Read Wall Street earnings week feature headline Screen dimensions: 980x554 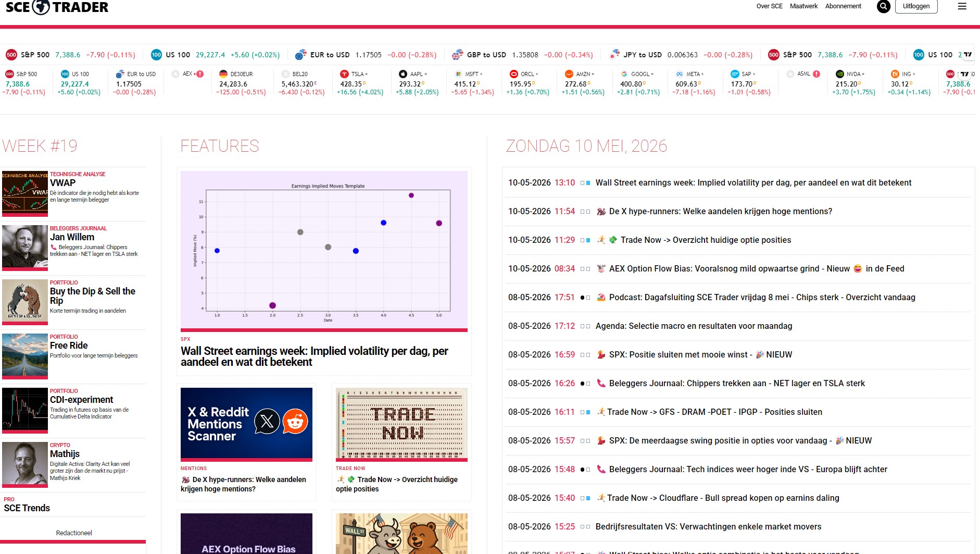pyautogui.click(x=315, y=356)
